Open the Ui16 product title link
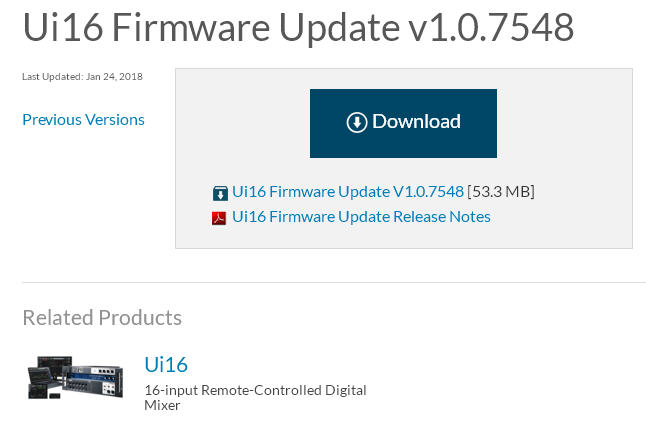The width and height of the screenshot is (646, 428). tap(166, 364)
